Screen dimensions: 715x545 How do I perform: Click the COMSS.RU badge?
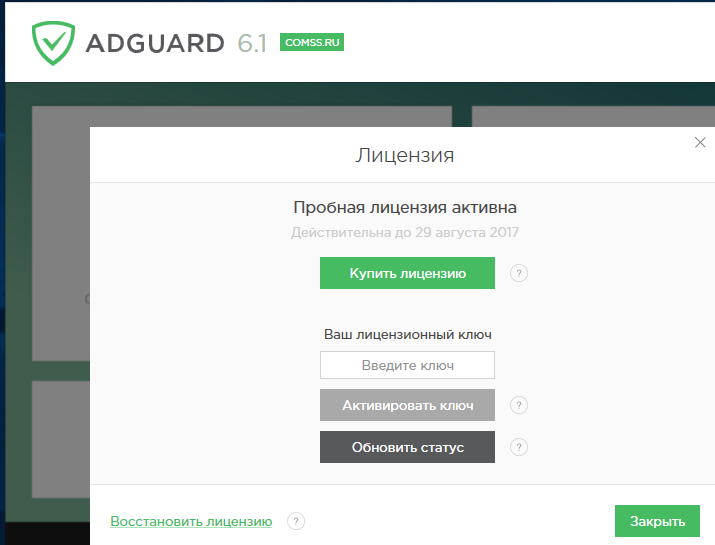312,42
